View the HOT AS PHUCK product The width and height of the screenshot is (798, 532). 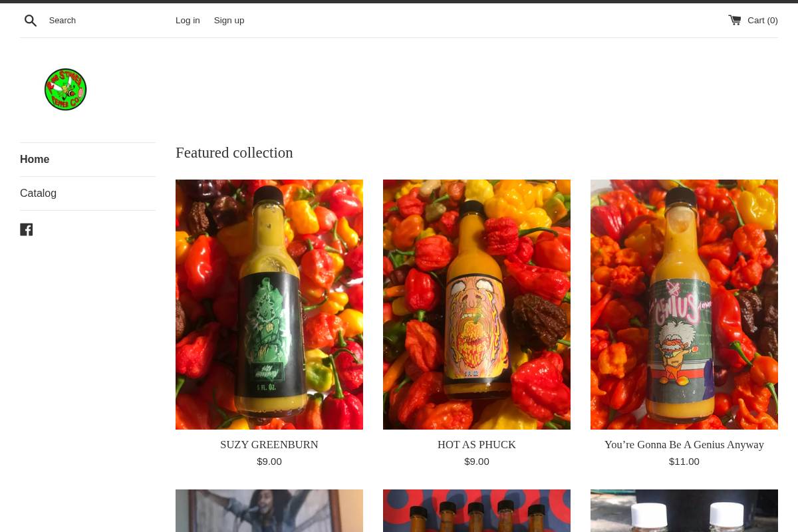point(476,444)
